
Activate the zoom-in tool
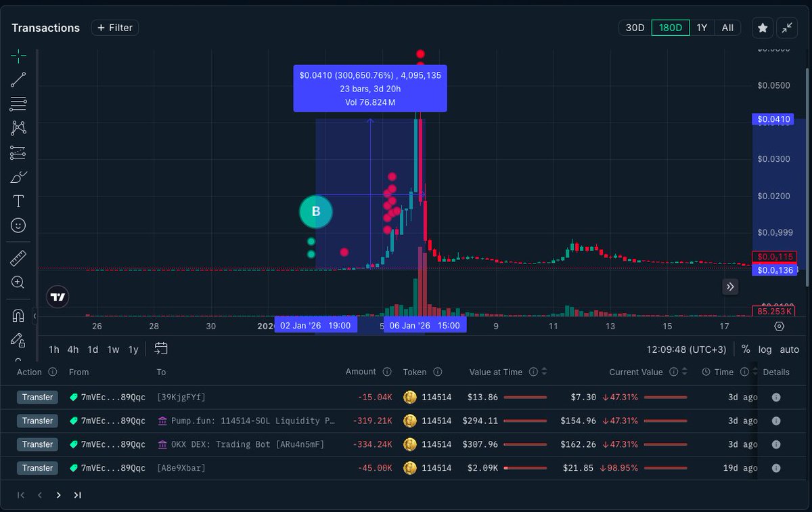(18, 282)
